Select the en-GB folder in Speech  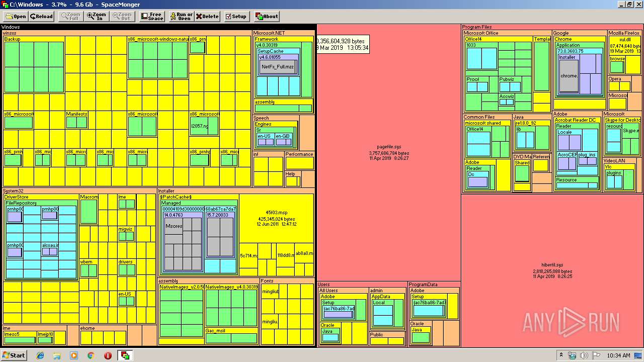(x=283, y=139)
